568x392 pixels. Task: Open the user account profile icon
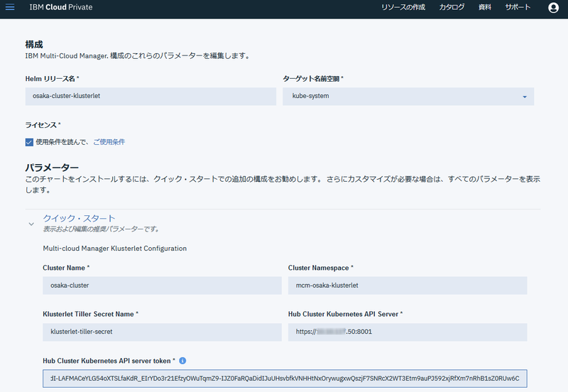tap(553, 8)
